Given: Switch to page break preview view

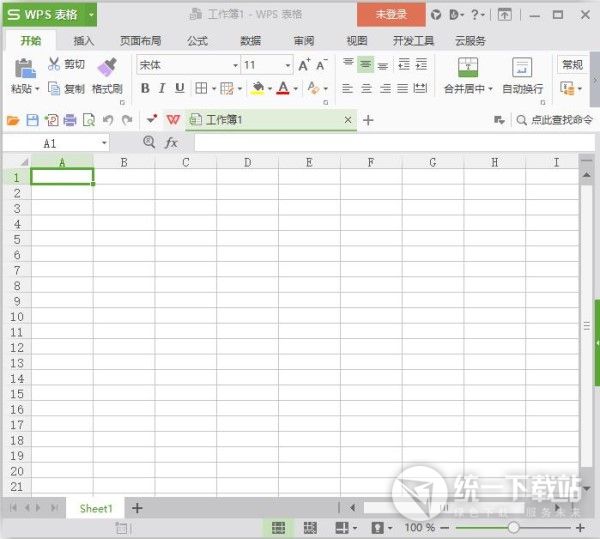Looking at the screenshot, I should pos(310,528).
